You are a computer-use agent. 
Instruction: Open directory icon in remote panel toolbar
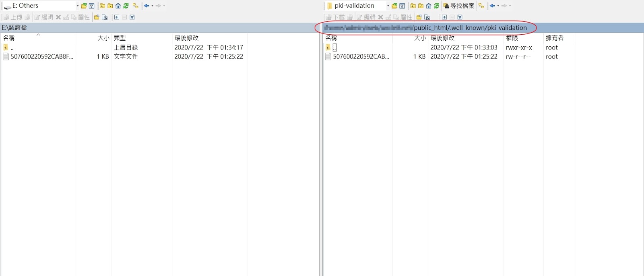(394, 6)
